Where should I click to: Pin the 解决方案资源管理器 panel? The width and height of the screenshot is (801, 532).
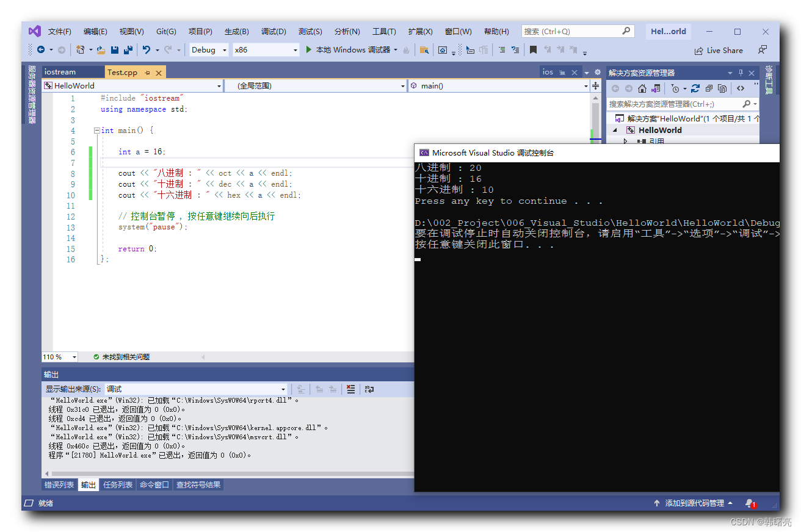740,72
